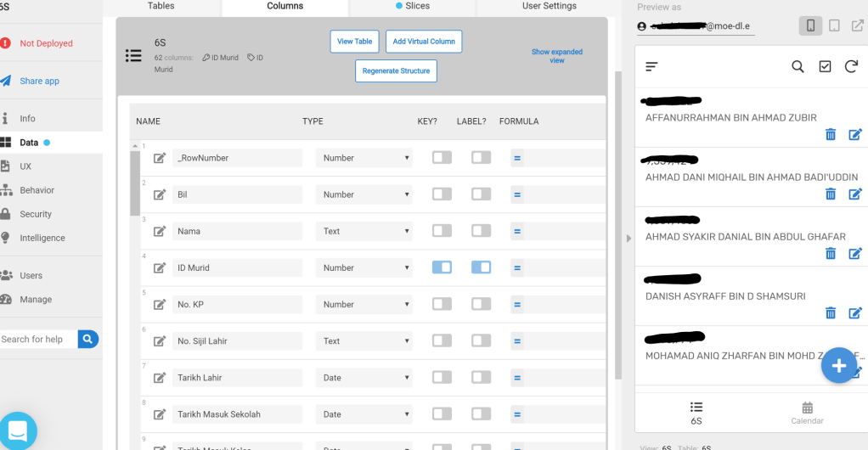868x450 pixels.
Task: Open type dropdown for Tarikh Lahir column
Action: pos(364,378)
